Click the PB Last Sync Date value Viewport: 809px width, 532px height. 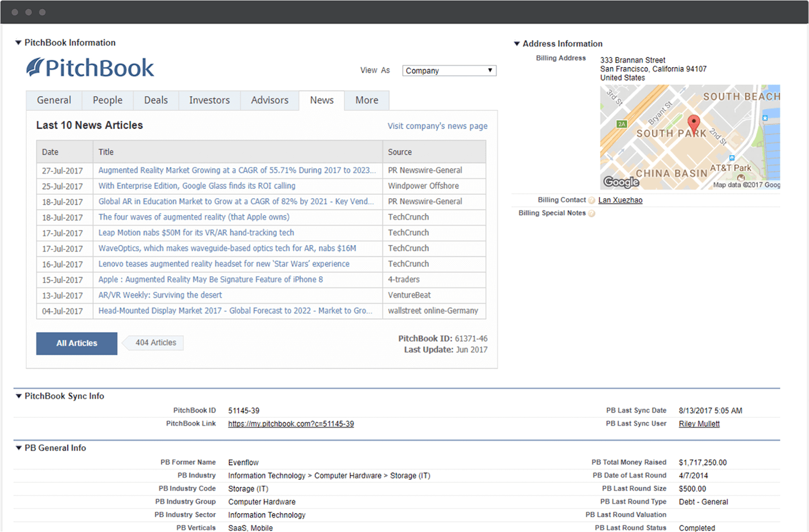tap(710, 411)
